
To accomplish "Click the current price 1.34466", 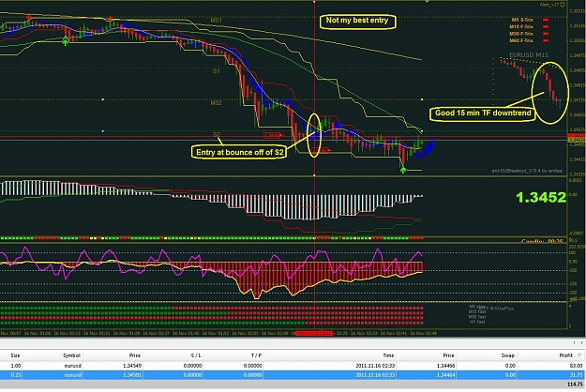I will pyautogui.click(x=446, y=366).
